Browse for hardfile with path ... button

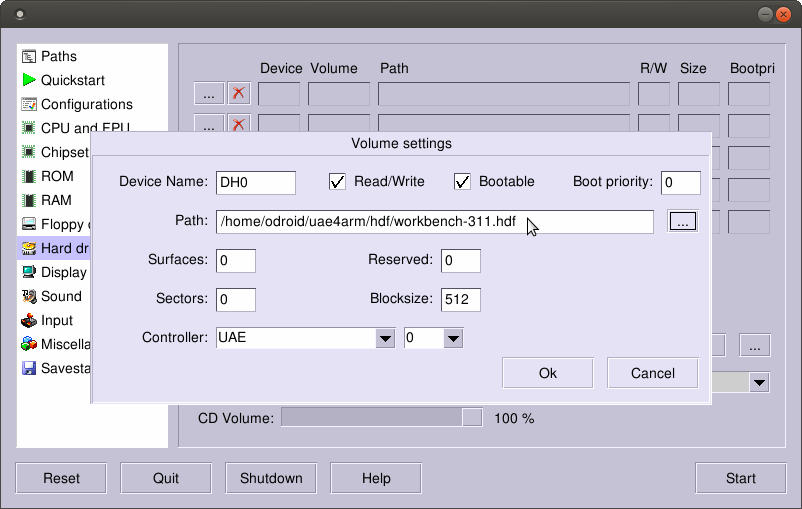click(682, 222)
